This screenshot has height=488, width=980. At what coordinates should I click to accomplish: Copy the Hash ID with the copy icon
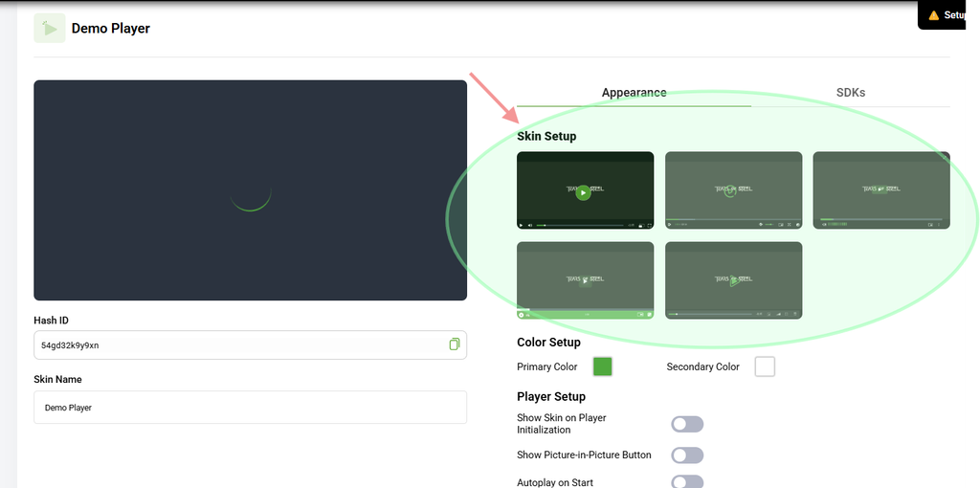[455, 344]
